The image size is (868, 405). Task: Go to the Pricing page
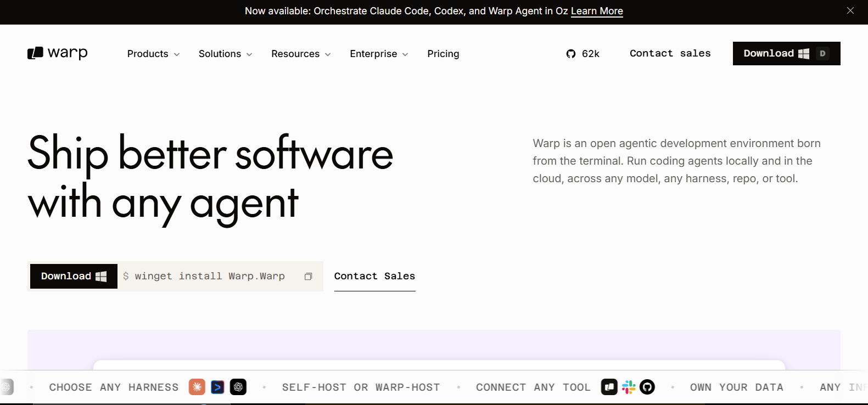443,54
